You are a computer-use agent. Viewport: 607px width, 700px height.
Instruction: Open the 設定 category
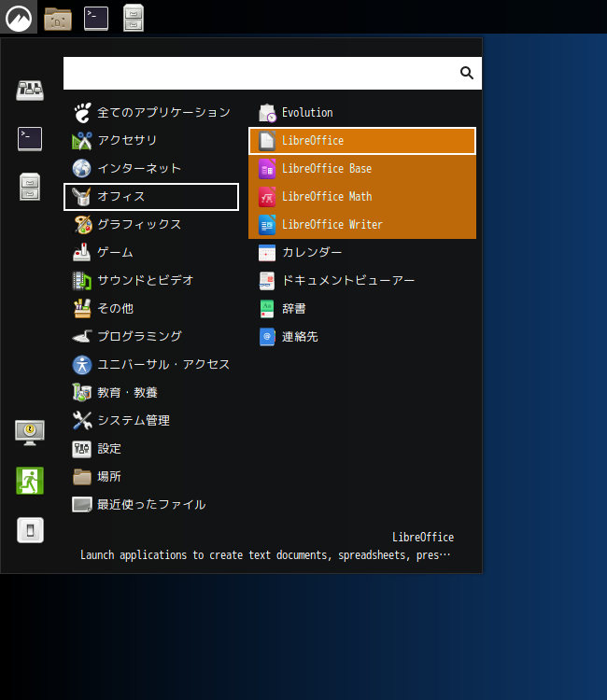point(151,449)
